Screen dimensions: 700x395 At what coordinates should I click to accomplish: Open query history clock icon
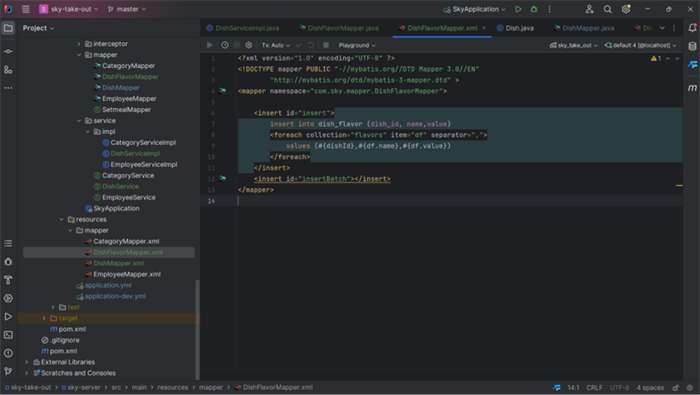point(225,45)
